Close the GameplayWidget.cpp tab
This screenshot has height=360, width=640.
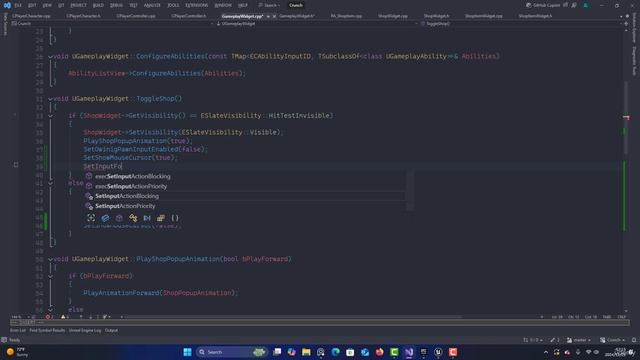[274, 16]
